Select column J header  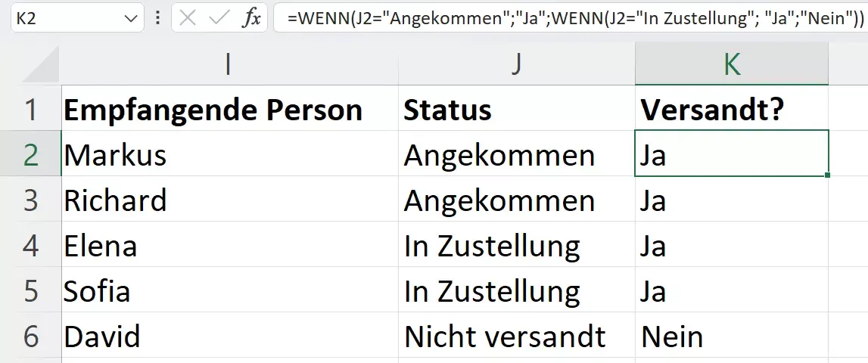[x=516, y=66]
